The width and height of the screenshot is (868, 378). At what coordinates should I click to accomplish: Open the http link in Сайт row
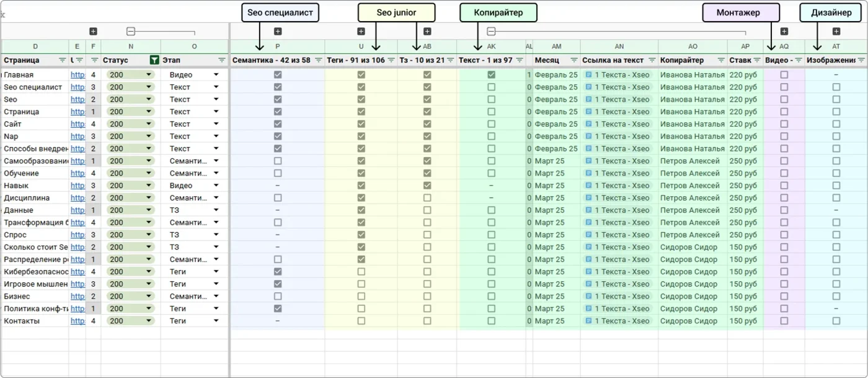pos(77,124)
